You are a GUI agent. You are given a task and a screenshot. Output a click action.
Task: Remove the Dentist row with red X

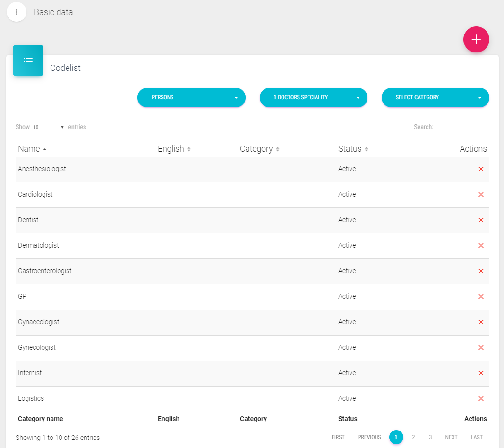pos(481,220)
